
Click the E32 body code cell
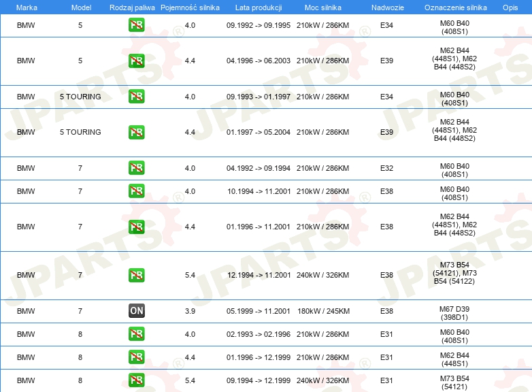386,168
